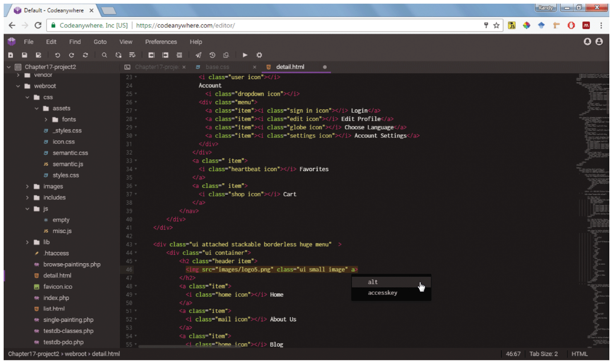
Task: Fold code at line 43
Action: tap(136, 244)
